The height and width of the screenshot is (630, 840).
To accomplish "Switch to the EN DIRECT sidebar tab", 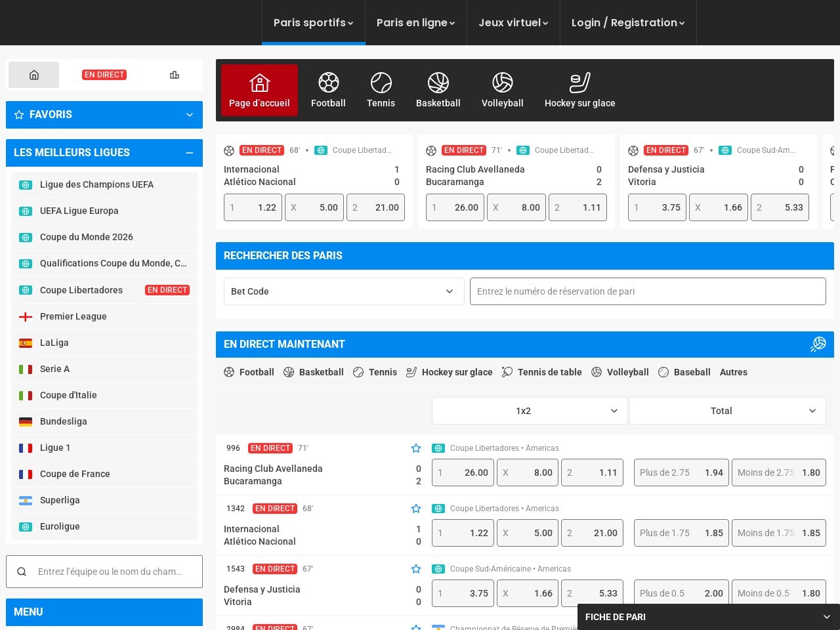I will click(104, 75).
